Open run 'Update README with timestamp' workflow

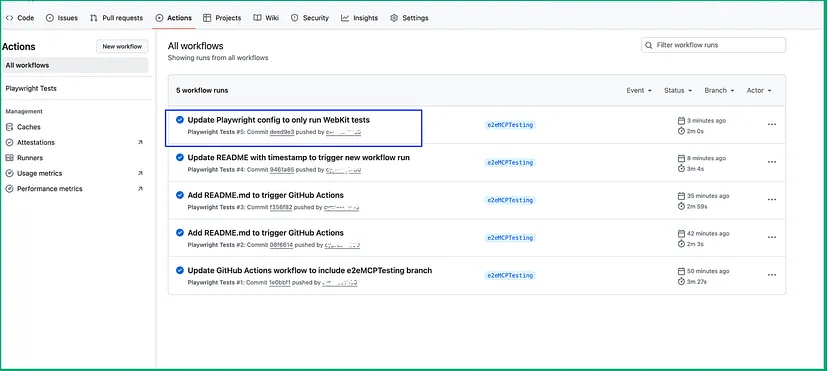pyautogui.click(x=298, y=157)
